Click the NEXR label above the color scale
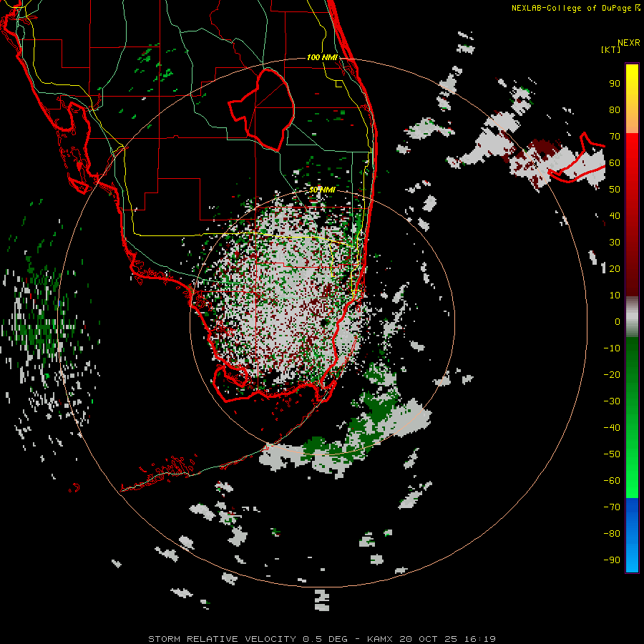 click(x=629, y=43)
